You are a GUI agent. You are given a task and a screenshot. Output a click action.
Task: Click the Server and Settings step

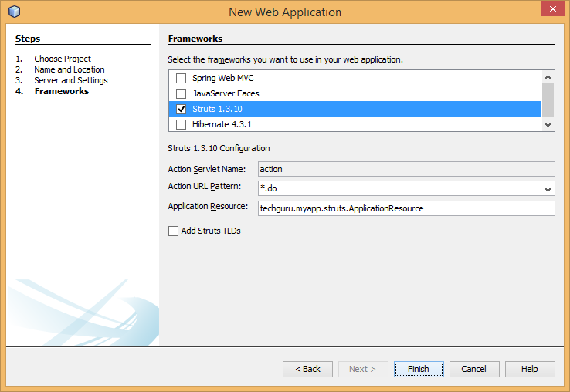71,80
